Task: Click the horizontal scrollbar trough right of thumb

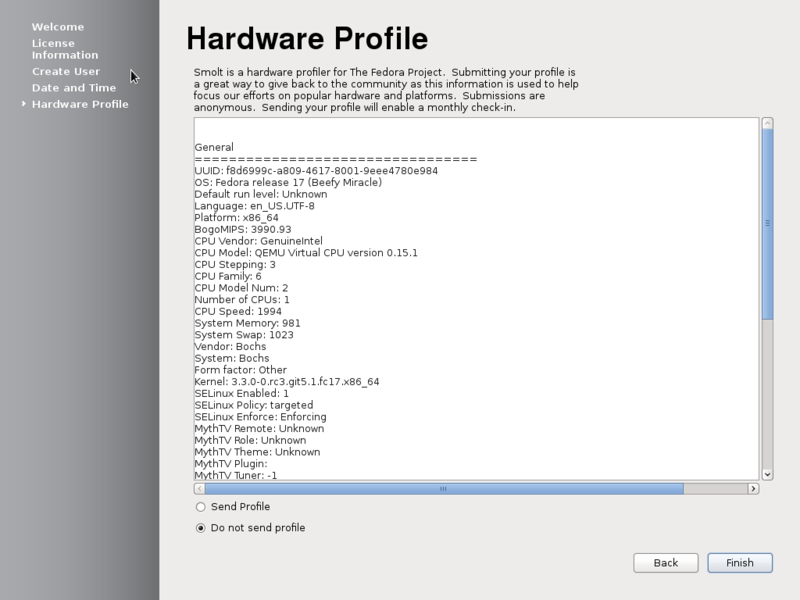Action: coord(715,489)
